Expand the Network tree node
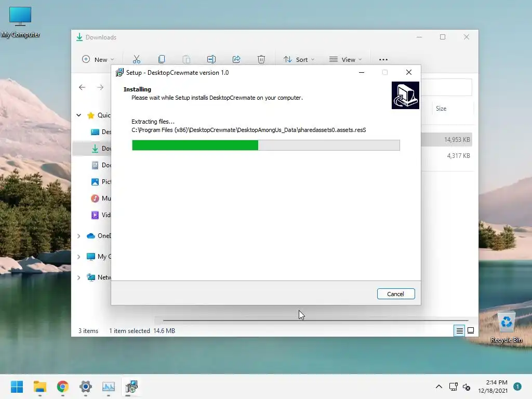The image size is (532, 399). click(x=79, y=277)
